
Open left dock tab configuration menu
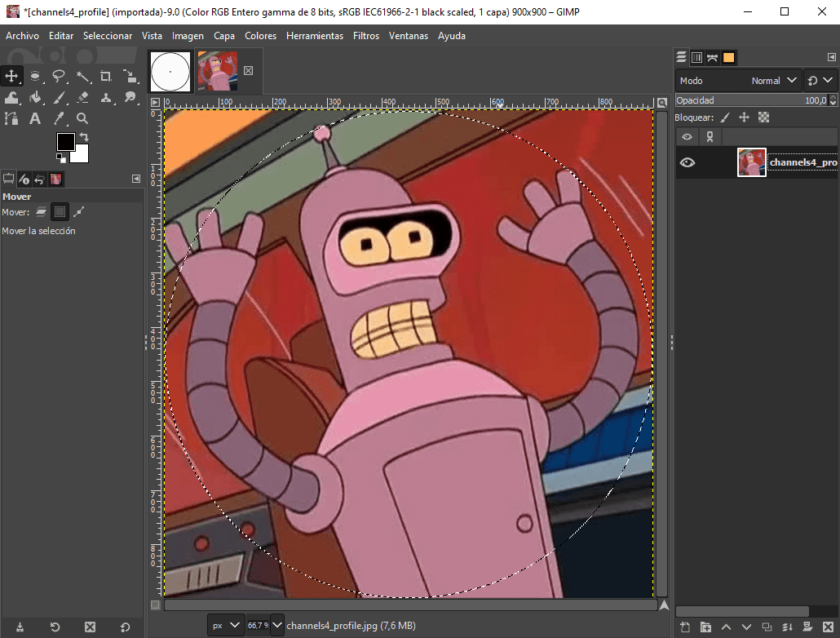point(136,179)
